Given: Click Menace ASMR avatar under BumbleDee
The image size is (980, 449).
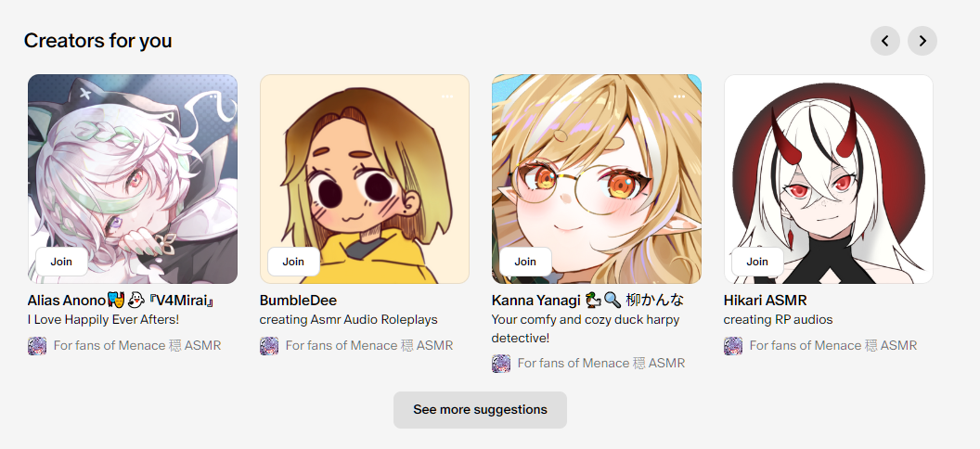Looking at the screenshot, I should pos(269,346).
